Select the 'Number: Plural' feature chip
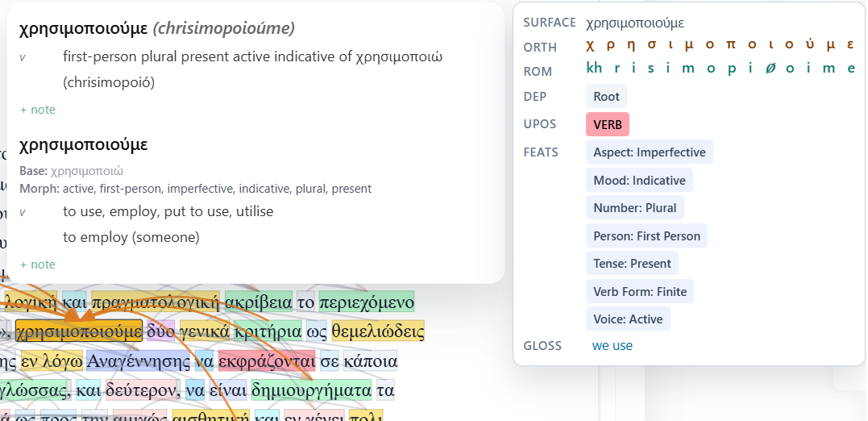 [635, 208]
